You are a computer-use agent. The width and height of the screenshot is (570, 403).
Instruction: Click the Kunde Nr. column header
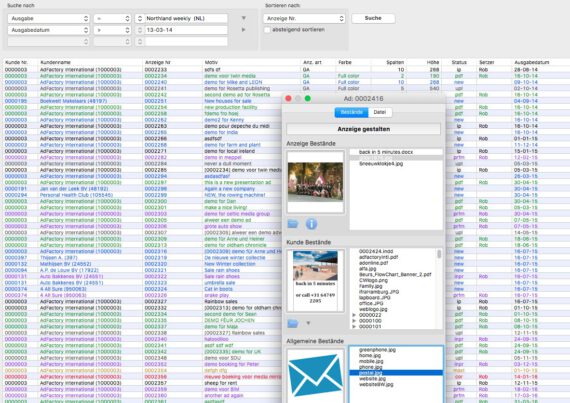pos(16,63)
